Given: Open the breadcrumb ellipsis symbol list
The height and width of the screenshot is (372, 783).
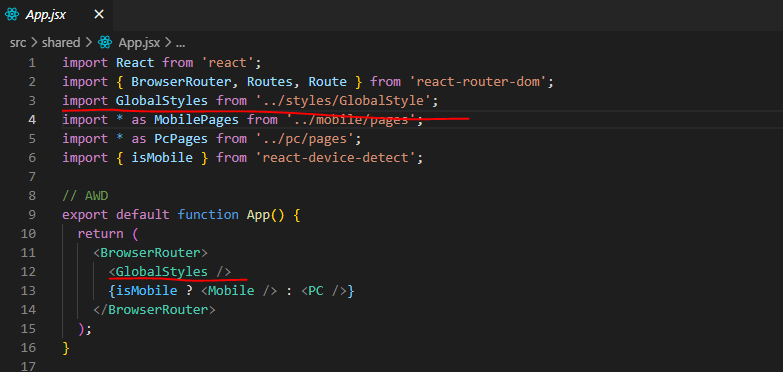Looking at the screenshot, I should point(180,44).
